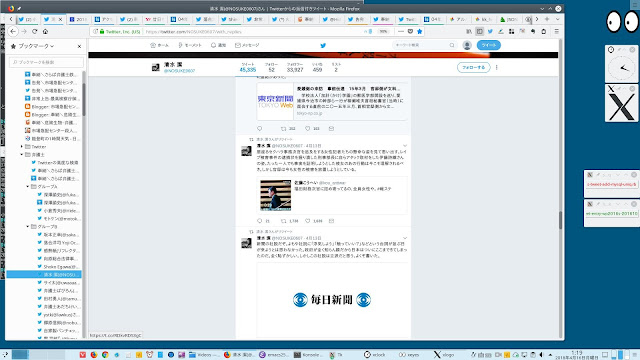Open the list all tabs dropdown
The image size is (640, 360).
point(558,19)
